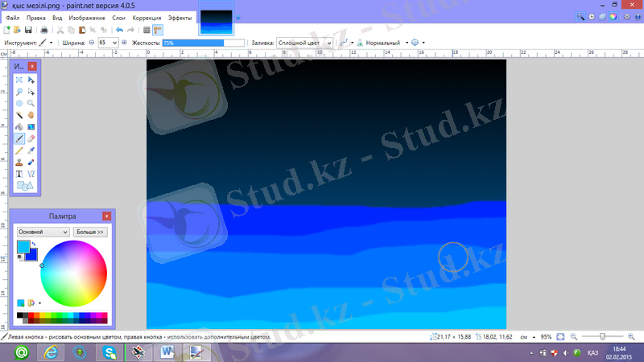Screen dimensions: 644x362
Task: Click the primary color swatch in Палитра
Action: coord(23,246)
